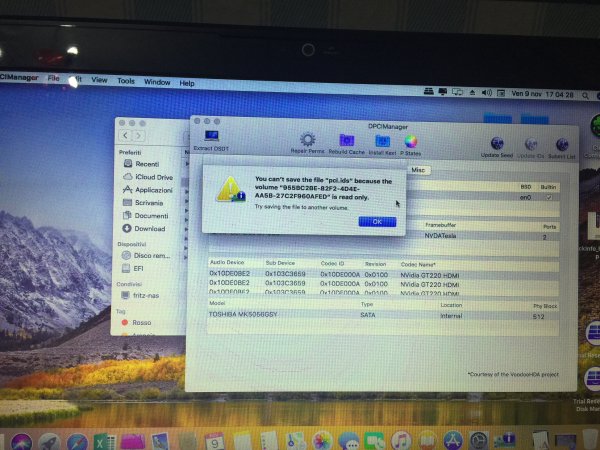Viewport: 600px width, 450px height.
Task: Open Excel from the Dock
Action: point(104,442)
